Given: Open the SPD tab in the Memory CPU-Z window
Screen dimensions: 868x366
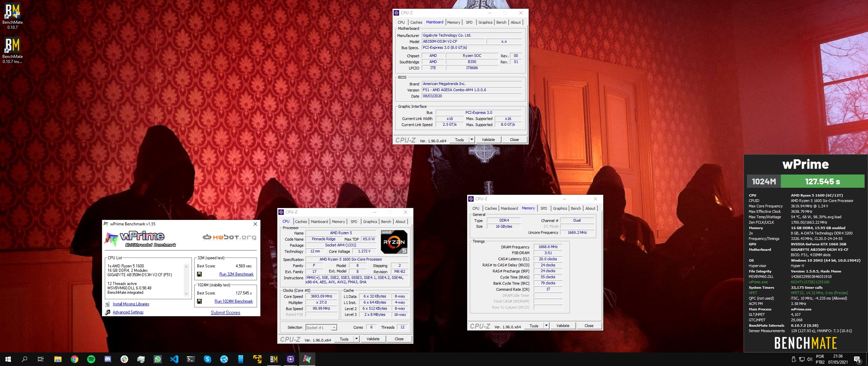Looking at the screenshot, I should (544, 208).
